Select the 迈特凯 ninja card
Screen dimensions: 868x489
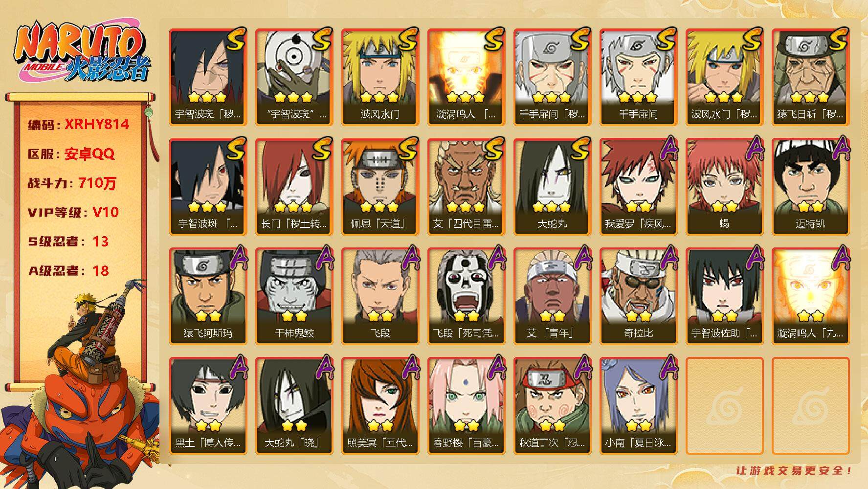tap(810, 187)
